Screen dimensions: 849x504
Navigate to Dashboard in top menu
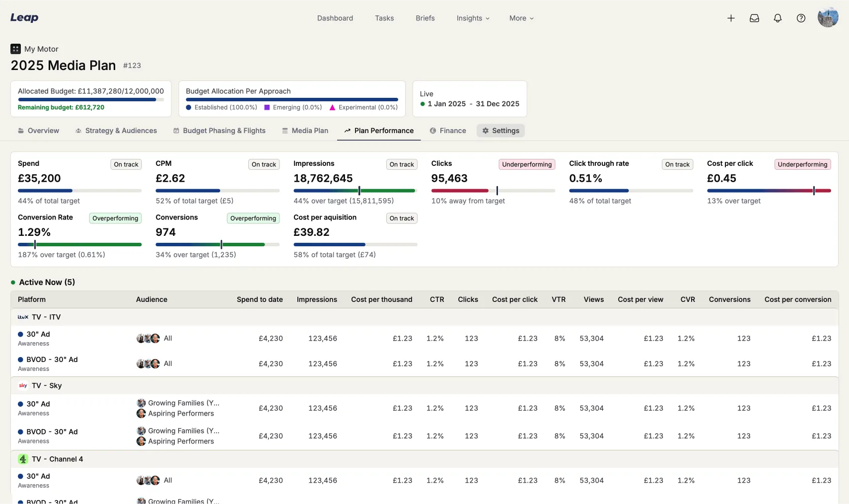click(335, 18)
